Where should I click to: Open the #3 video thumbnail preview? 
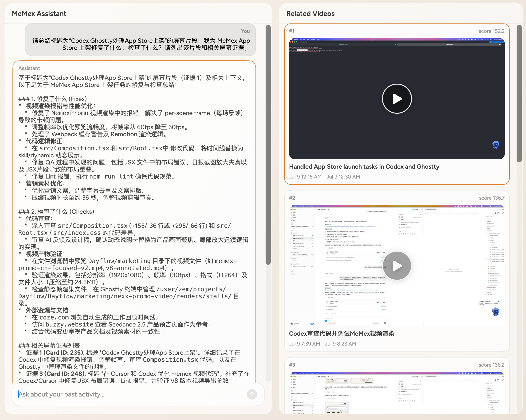click(397, 393)
